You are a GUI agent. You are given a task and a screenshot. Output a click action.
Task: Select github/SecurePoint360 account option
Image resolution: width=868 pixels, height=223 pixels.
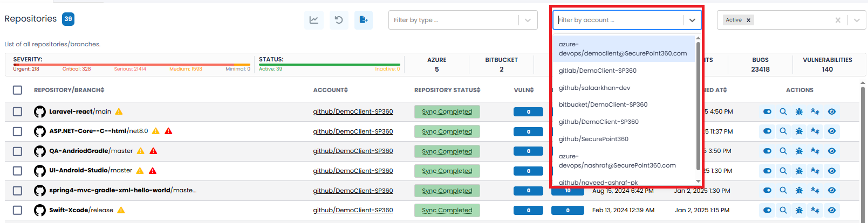pos(623,139)
